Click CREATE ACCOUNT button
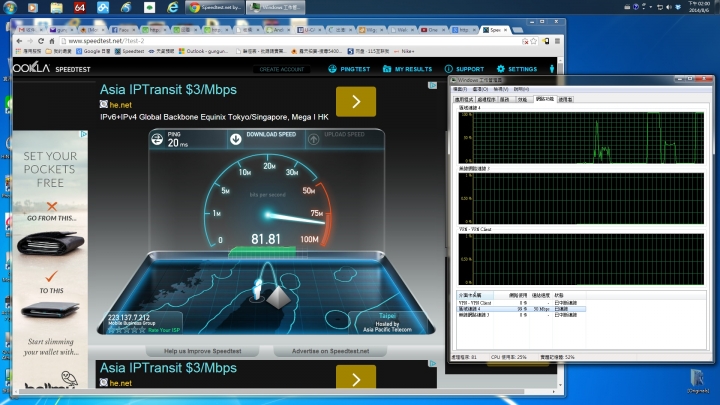 pos(282,69)
